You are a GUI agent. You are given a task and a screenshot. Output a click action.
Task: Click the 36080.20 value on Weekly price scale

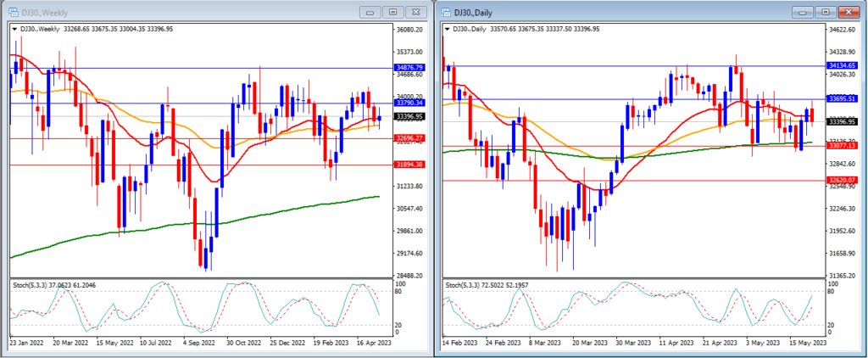pyautogui.click(x=410, y=30)
